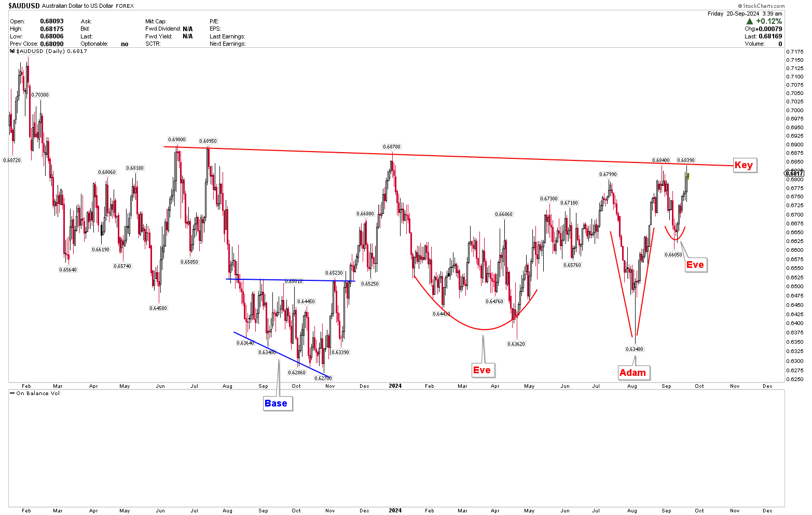Screen dimensions: 812x515
Task: Click the green up-triangle change indicator
Action: (750, 21)
